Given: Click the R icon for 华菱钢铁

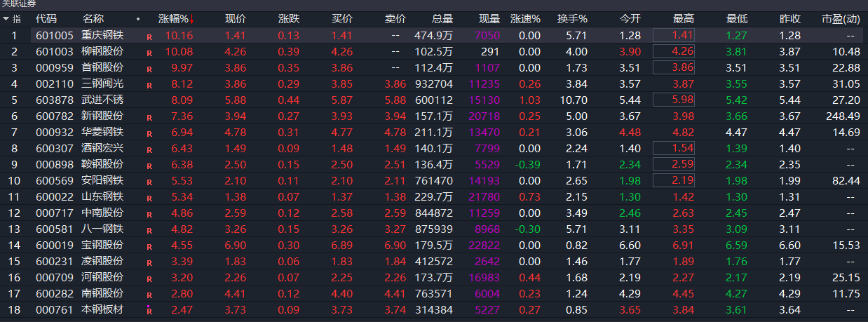Looking at the screenshot, I should pos(149,133).
